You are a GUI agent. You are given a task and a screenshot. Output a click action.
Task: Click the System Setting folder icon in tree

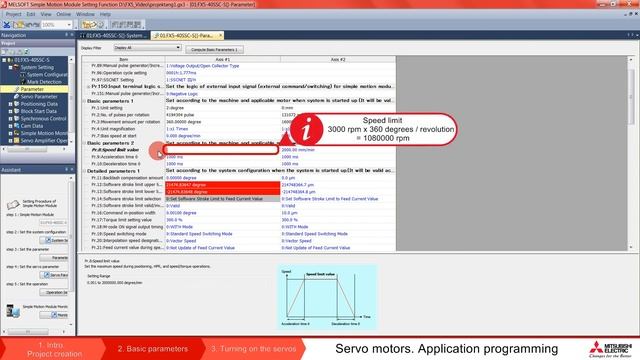pyautogui.click(x=16, y=67)
